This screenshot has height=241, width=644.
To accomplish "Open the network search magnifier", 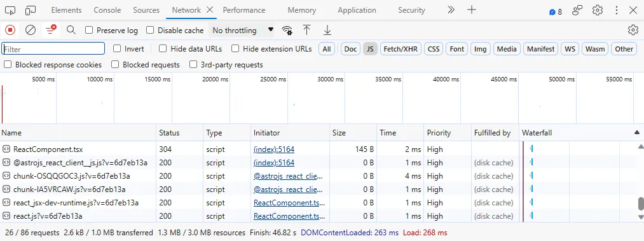I will pyautogui.click(x=71, y=30).
